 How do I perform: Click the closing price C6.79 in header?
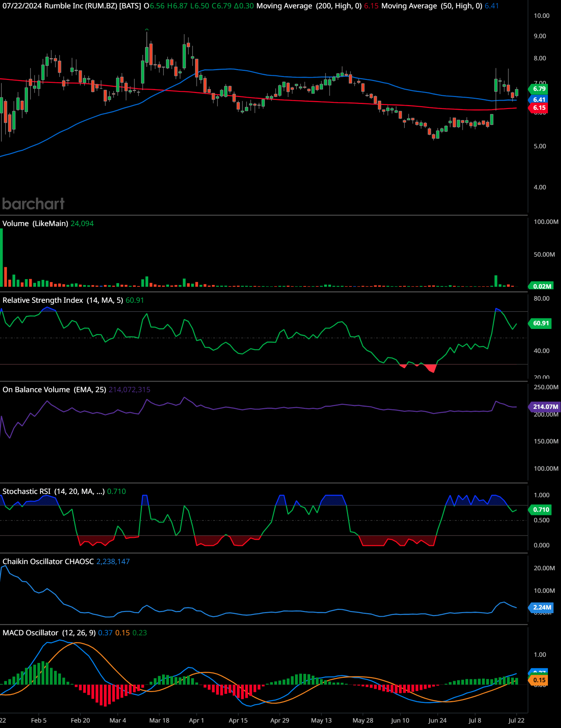tap(222, 6)
